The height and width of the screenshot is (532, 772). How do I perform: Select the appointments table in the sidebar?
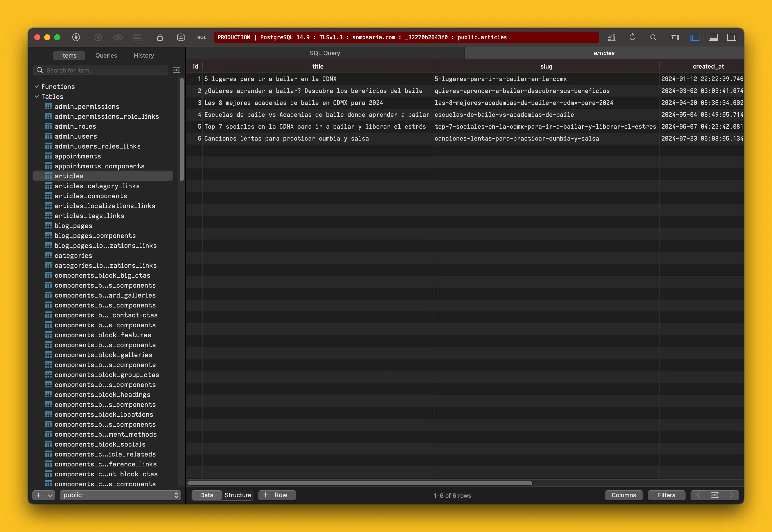click(x=78, y=156)
